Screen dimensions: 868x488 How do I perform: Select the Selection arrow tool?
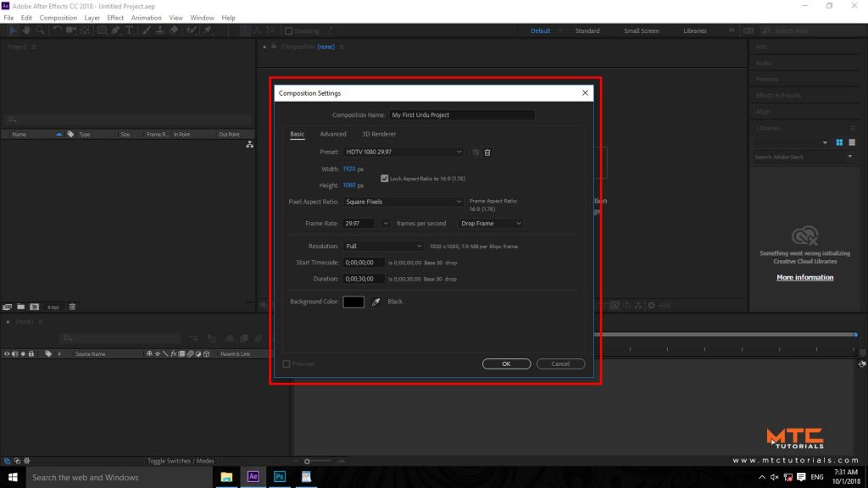(x=13, y=30)
